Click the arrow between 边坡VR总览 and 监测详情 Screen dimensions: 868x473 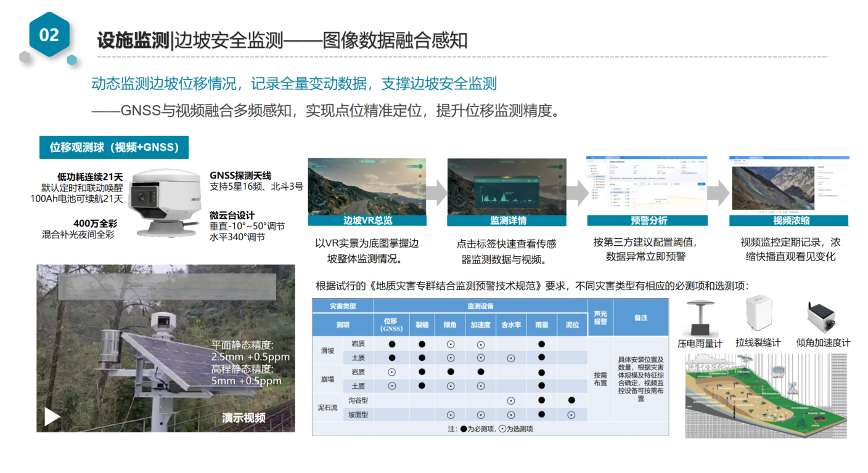(x=437, y=193)
